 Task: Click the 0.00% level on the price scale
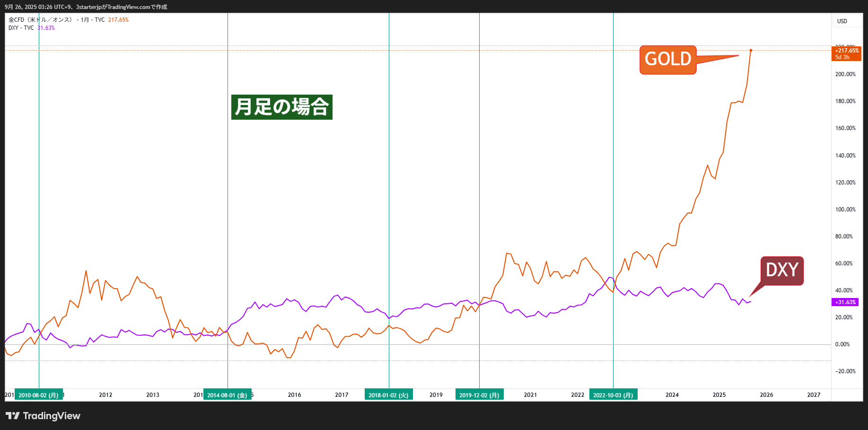[x=842, y=344]
